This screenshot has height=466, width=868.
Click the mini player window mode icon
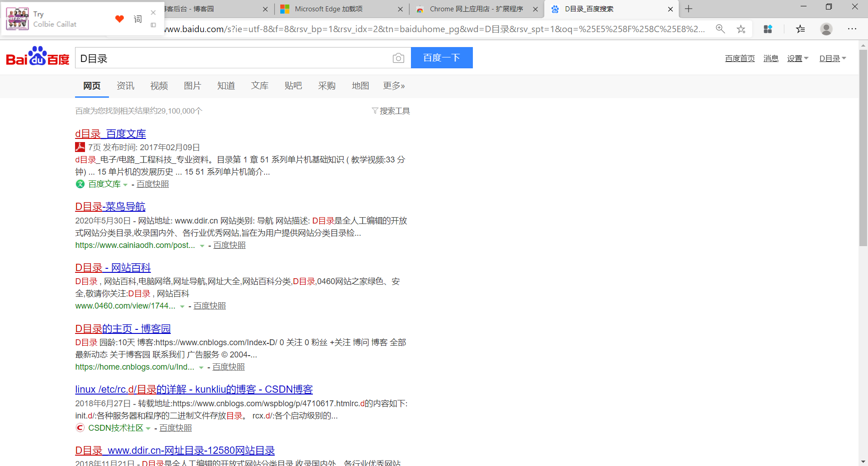(153, 25)
